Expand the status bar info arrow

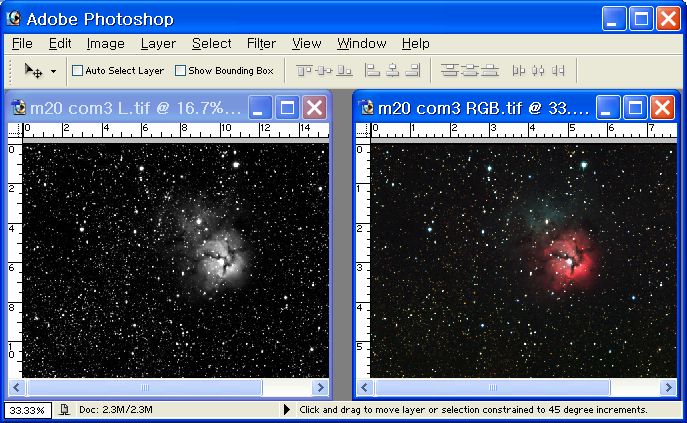coord(287,410)
